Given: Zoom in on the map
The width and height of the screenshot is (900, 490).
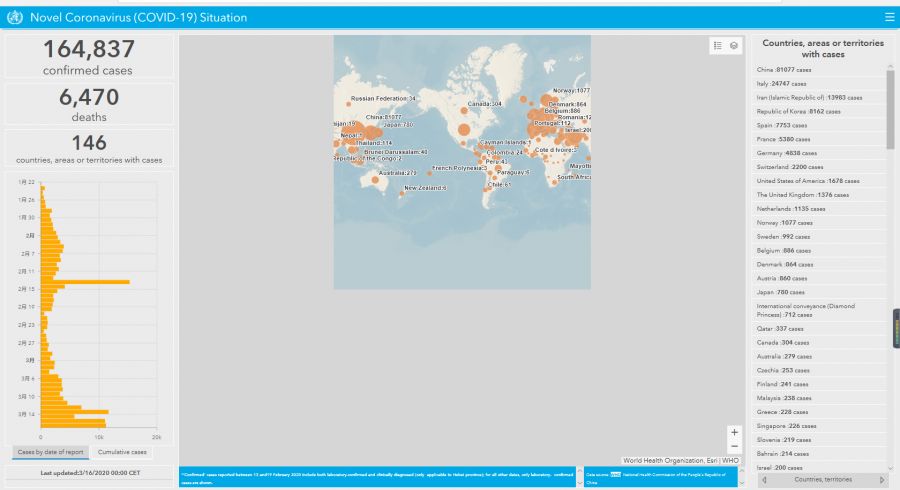Looking at the screenshot, I should pyautogui.click(x=734, y=432).
